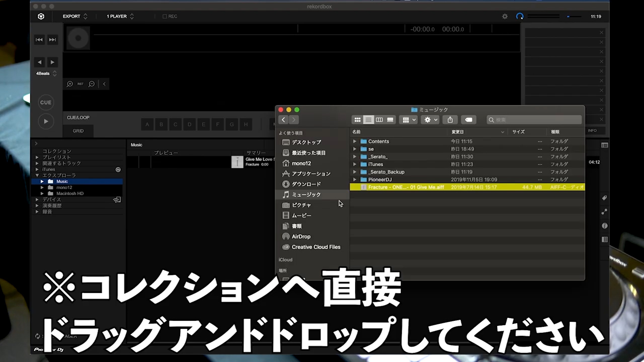The height and width of the screenshot is (362, 644).
Task: Switch Finder to gallery view
Action: tap(390, 120)
